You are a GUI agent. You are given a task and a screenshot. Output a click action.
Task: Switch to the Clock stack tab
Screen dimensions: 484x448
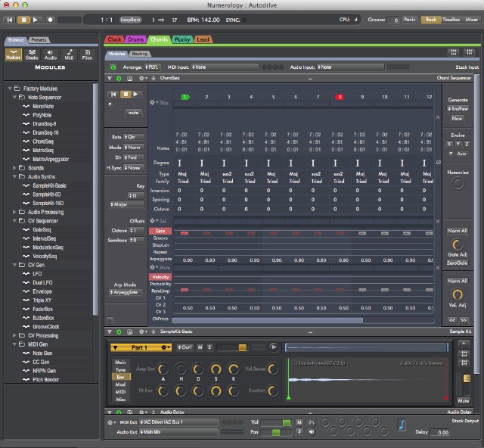coord(114,39)
